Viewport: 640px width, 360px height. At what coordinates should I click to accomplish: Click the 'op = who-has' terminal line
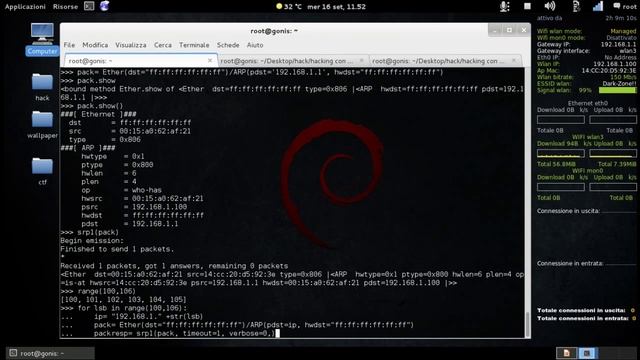pyautogui.click(x=121, y=190)
